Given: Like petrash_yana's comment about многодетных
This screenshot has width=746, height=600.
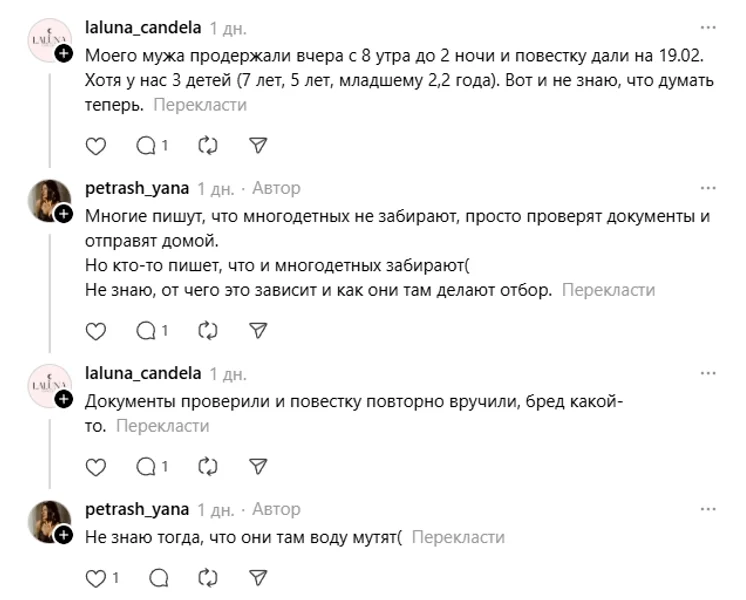Looking at the screenshot, I should (x=95, y=330).
